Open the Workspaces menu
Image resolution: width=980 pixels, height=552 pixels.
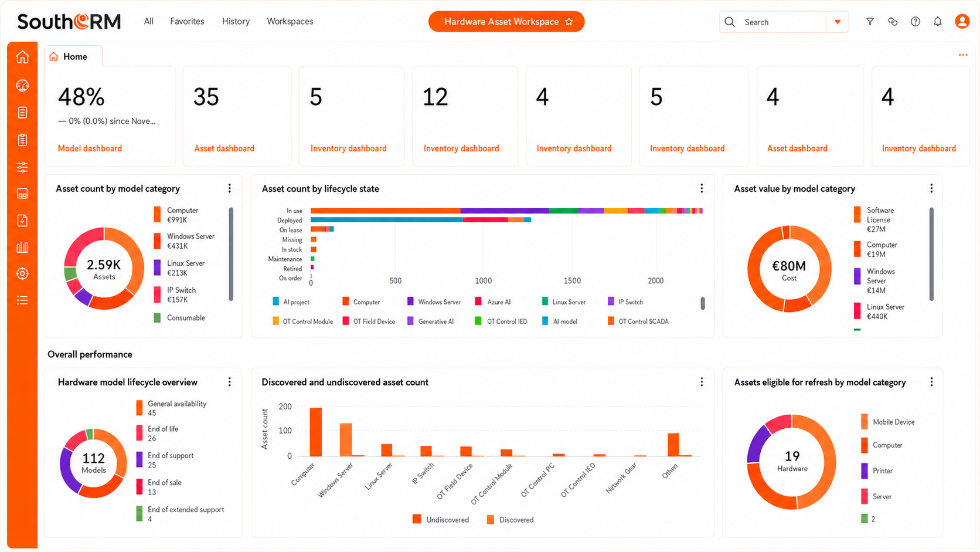click(290, 21)
